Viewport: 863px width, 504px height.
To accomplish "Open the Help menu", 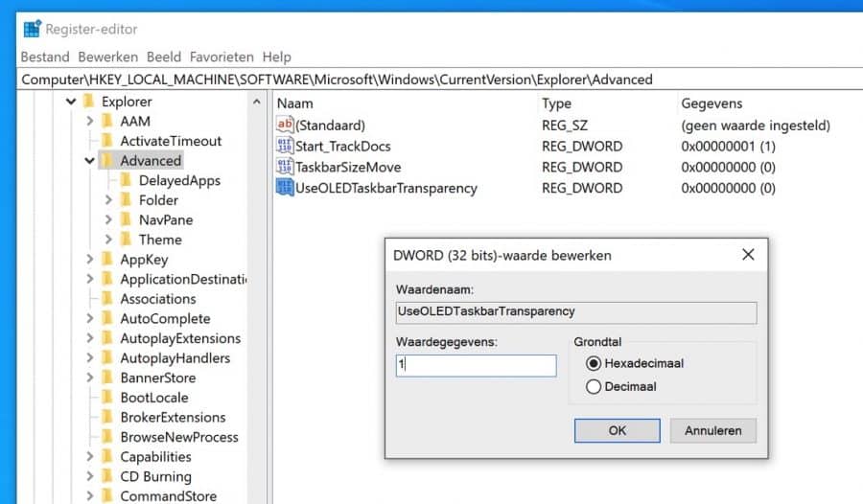I will (x=276, y=57).
